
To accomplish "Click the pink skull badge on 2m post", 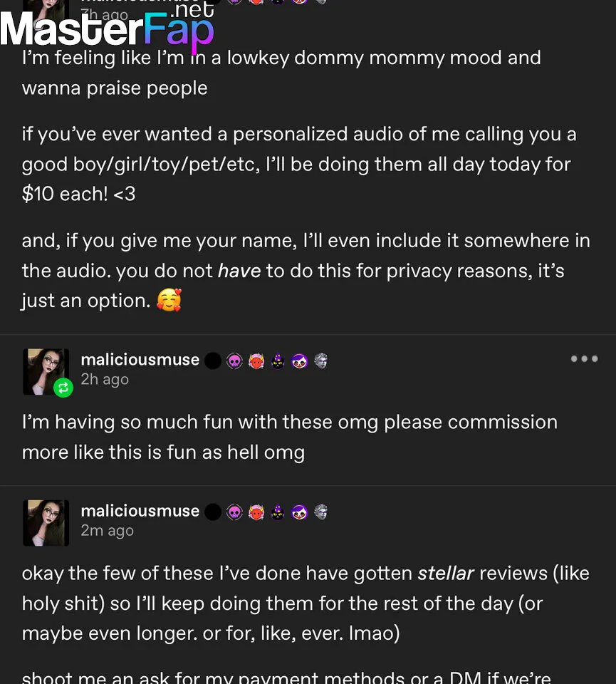I will tap(234, 512).
